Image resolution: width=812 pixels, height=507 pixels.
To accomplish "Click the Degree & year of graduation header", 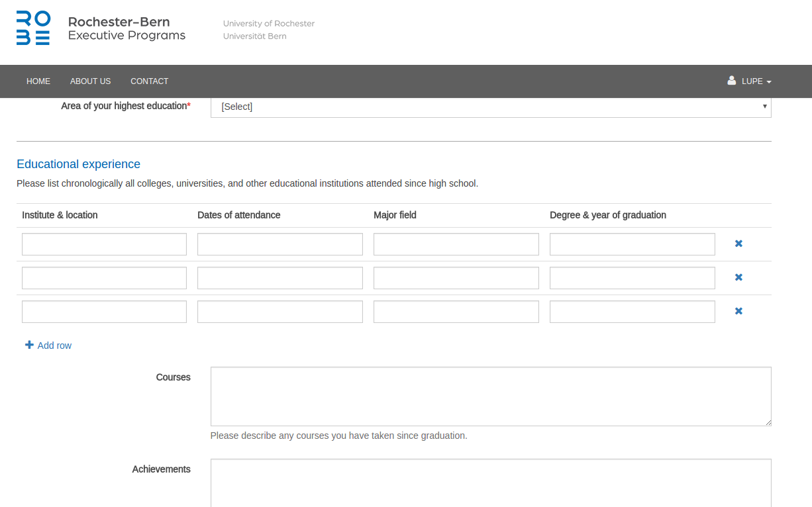I will pyautogui.click(x=608, y=215).
